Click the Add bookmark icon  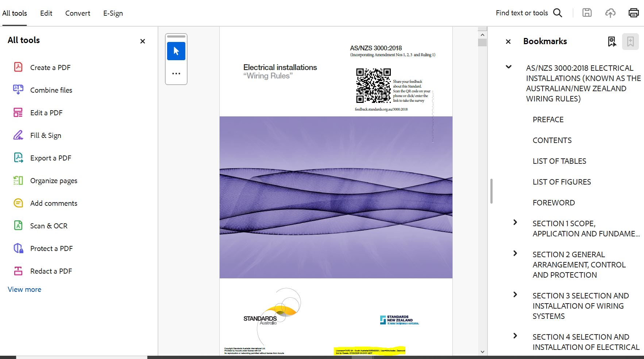pyautogui.click(x=630, y=42)
